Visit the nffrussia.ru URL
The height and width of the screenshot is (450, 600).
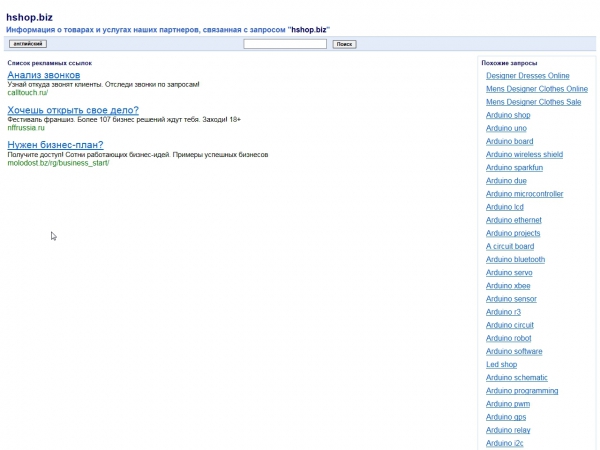(26, 128)
